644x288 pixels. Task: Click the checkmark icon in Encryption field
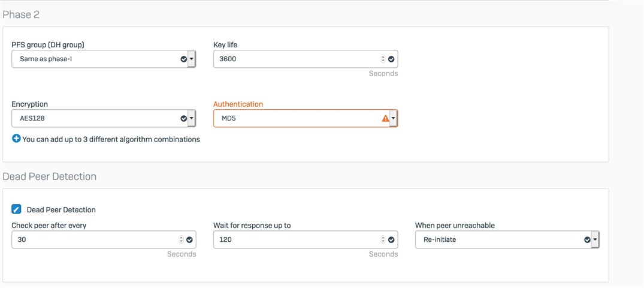pos(183,118)
